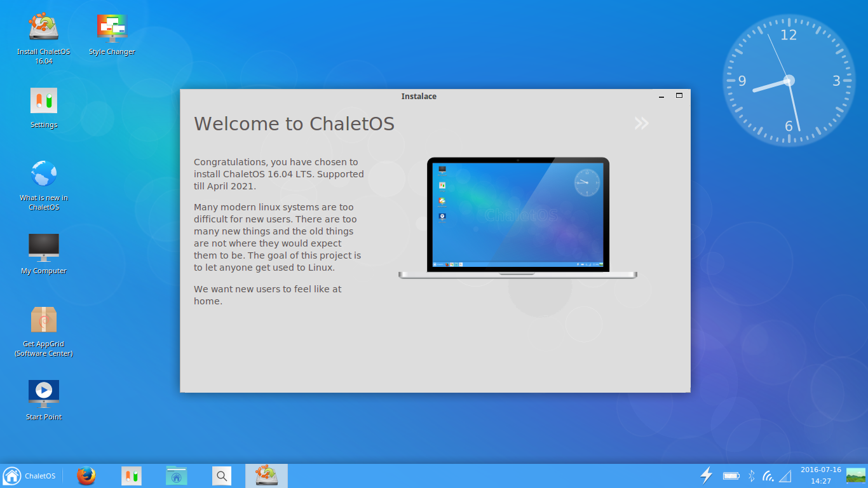Open the settings toggles icon in taskbar
Viewport: 868px width, 488px height.
click(132, 476)
